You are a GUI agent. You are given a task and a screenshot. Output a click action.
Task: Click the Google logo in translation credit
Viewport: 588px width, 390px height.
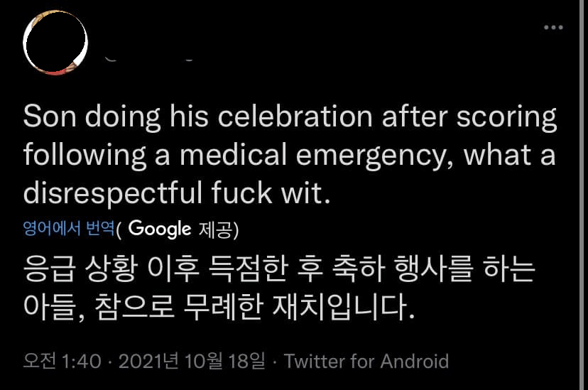tap(160, 229)
